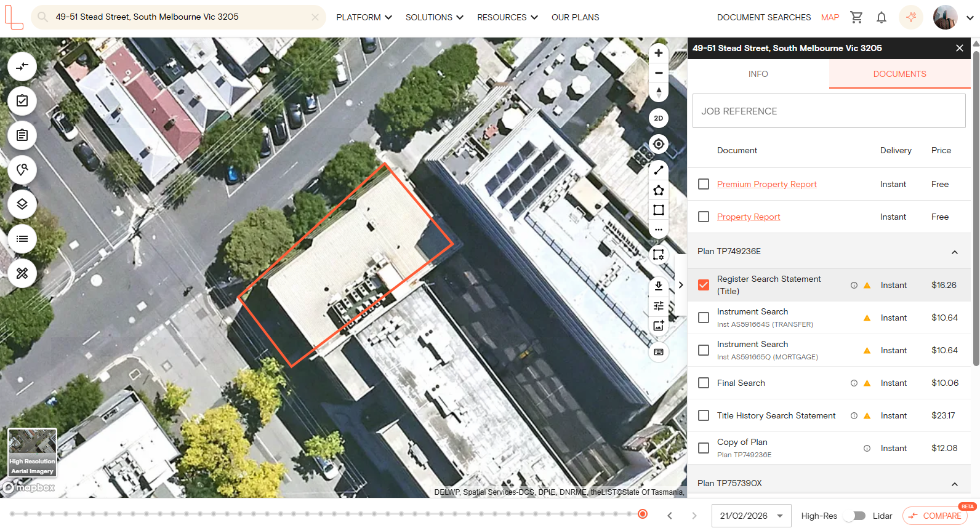This screenshot has width=980, height=528.
Task: Open the design tools pencil-ruler icon
Action: coord(22,273)
